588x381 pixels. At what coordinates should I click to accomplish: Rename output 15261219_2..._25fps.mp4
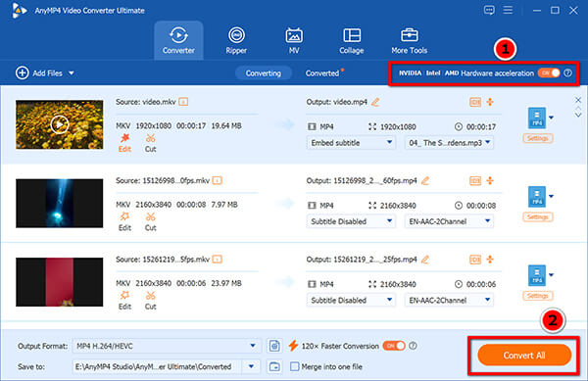(x=425, y=260)
